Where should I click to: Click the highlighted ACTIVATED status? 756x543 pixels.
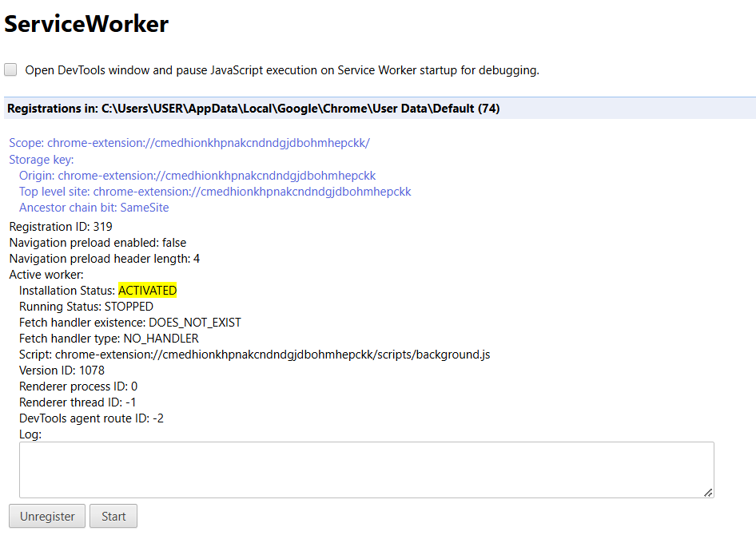(148, 291)
